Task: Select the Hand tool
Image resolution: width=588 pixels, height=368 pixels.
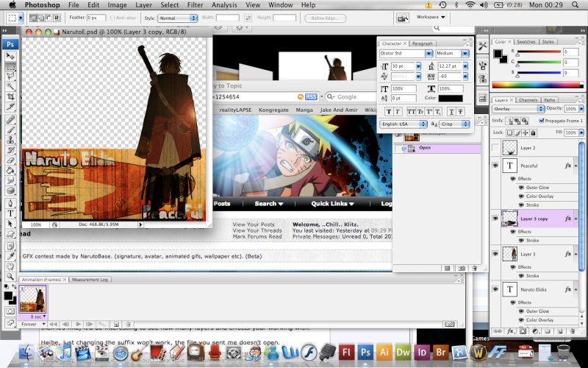Action: point(10,266)
